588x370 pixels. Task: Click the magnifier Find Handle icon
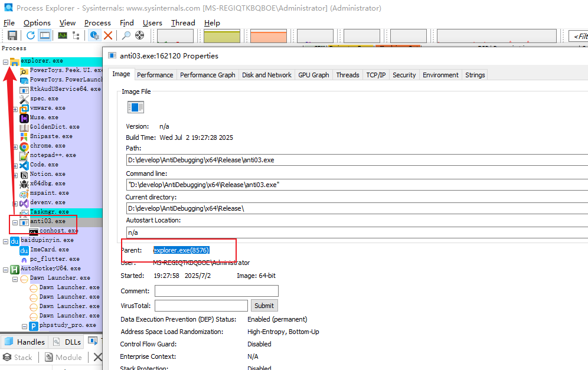pyautogui.click(x=126, y=36)
